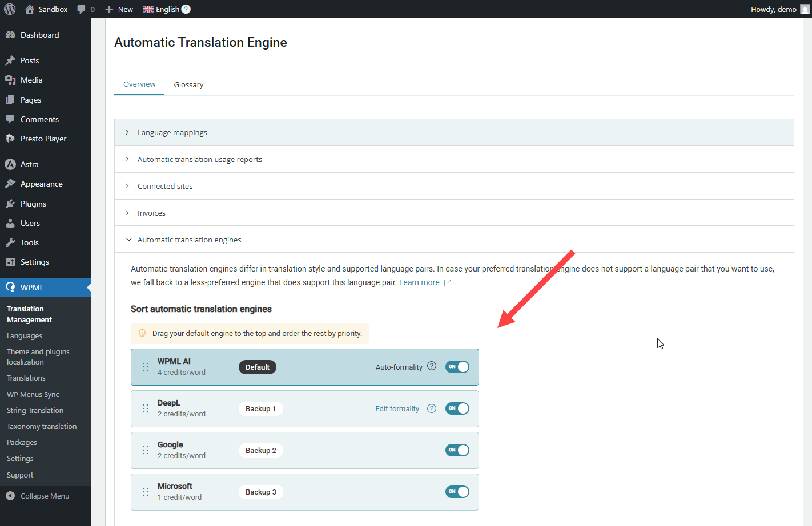Screen dimensions: 812x526
Task: Open Taxonomy translation page
Action: point(42,427)
